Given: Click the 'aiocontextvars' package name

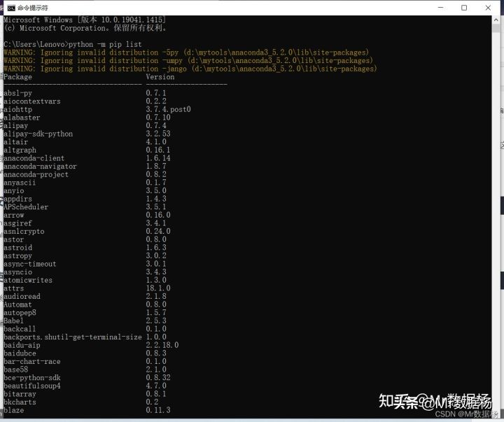Looking at the screenshot, I should pos(32,101).
